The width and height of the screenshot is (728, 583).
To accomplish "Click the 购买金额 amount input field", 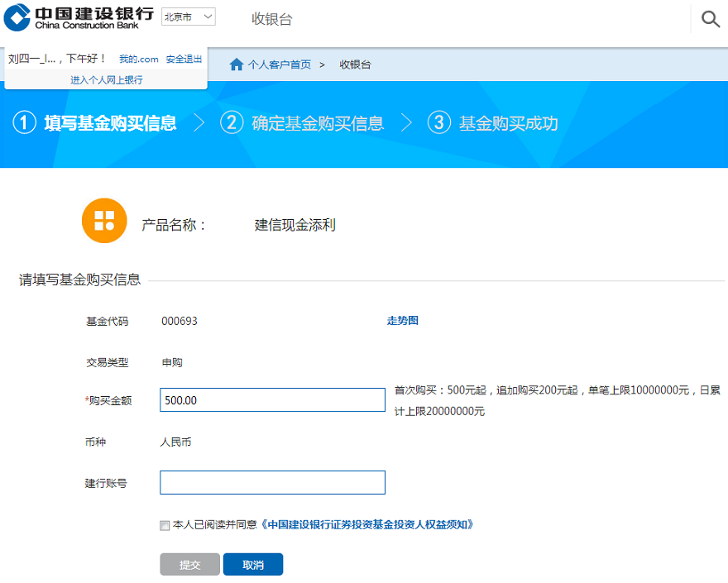I will tap(272, 400).
